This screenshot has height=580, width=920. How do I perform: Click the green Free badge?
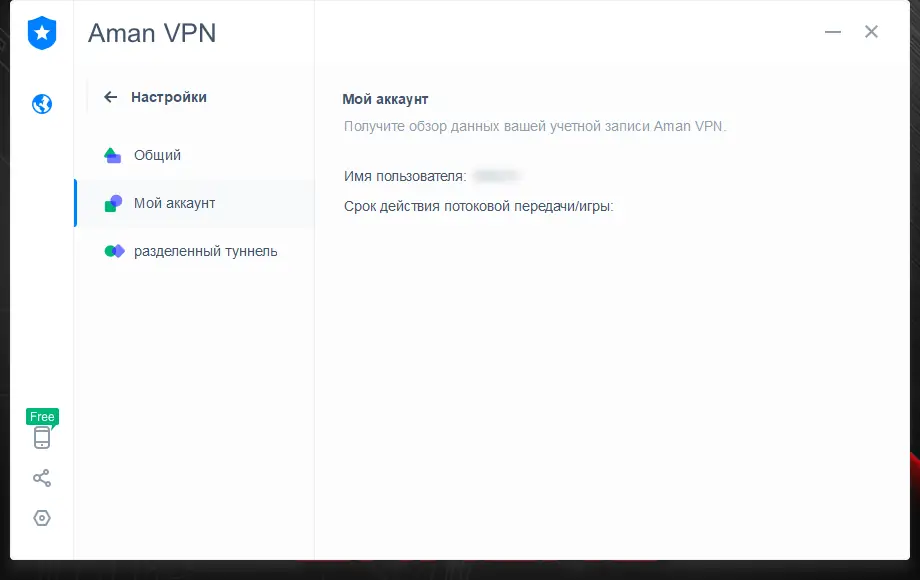pyautogui.click(x=42, y=417)
